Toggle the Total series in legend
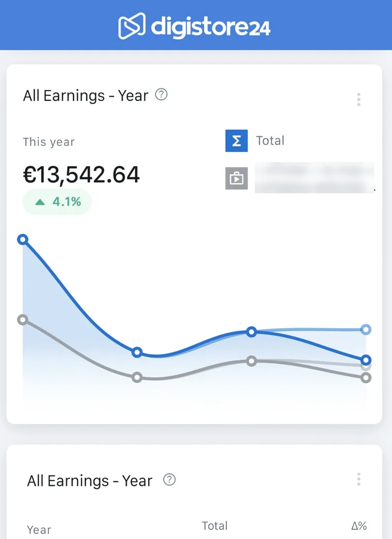 tap(270, 141)
